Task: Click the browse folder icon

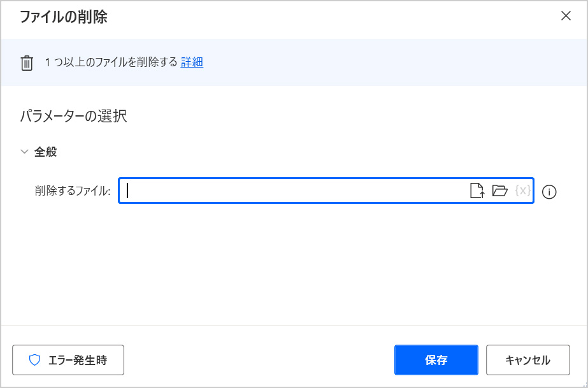Action: pyautogui.click(x=500, y=190)
